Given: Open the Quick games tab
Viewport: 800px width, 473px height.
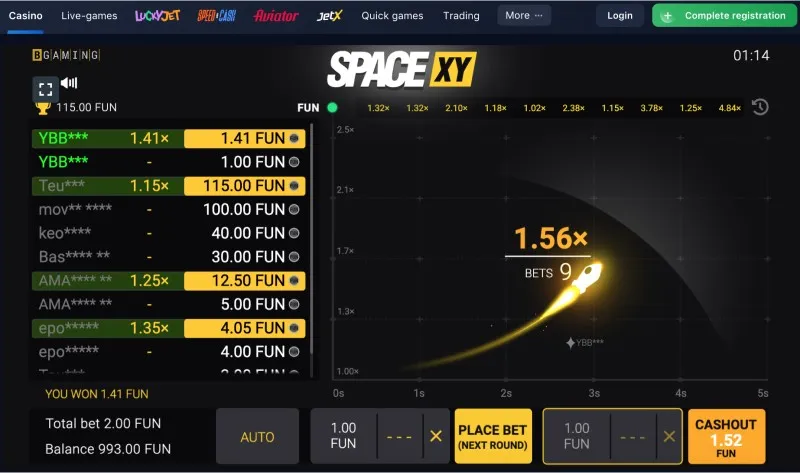Looking at the screenshot, I should (x=392, y=16).
